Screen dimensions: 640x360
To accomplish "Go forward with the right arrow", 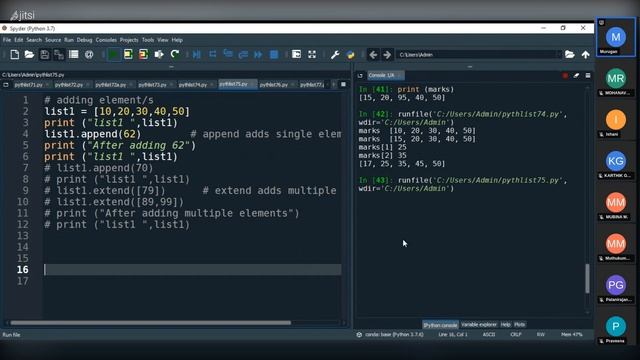I will [387, 54].
